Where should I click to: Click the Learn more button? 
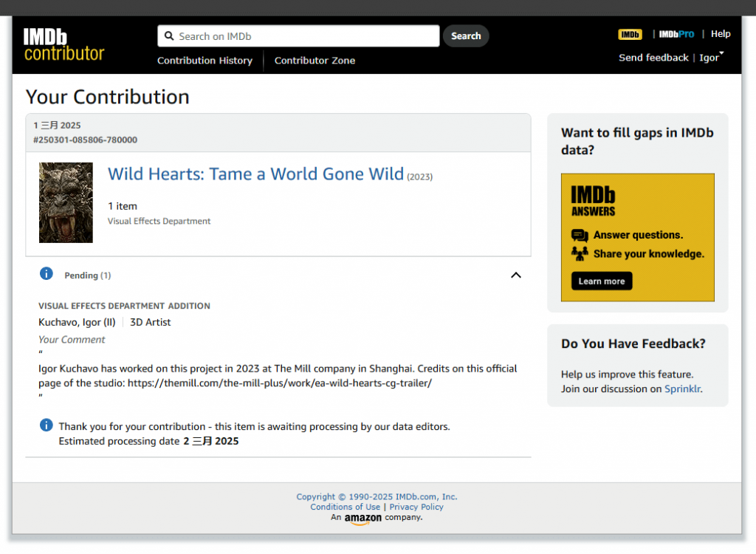(x=601, y=281)
